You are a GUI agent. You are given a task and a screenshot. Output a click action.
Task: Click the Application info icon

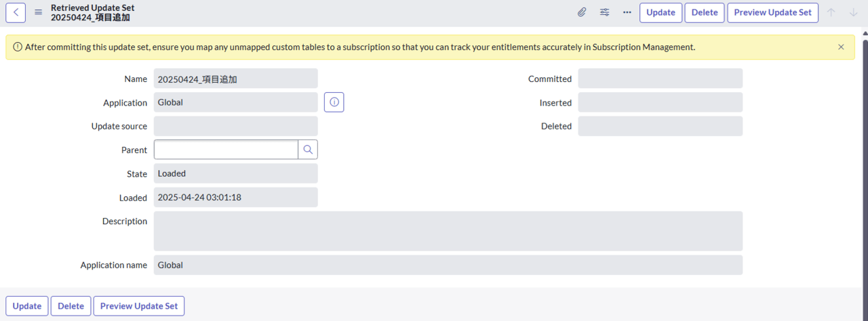pyautogui.click(x=334, y=102)
